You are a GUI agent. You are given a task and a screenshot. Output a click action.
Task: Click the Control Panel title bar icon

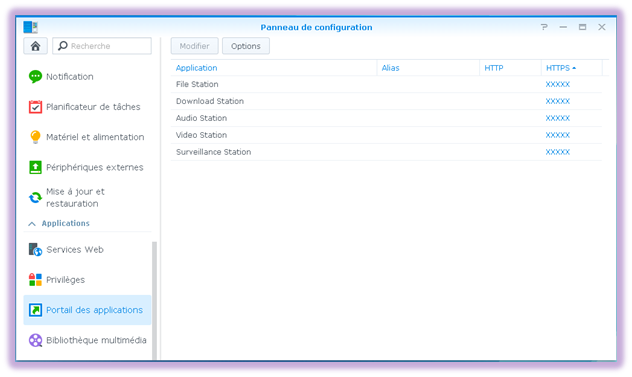point(31,27)
